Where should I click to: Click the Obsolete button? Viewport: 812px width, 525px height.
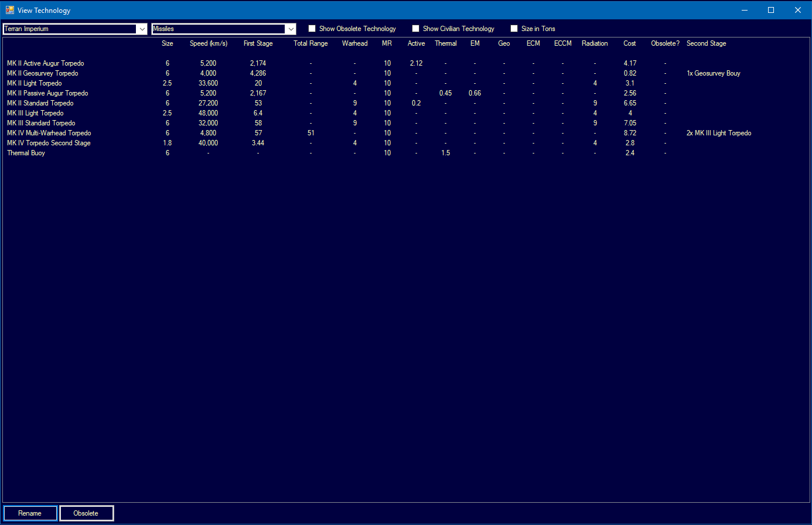[86, 513]
